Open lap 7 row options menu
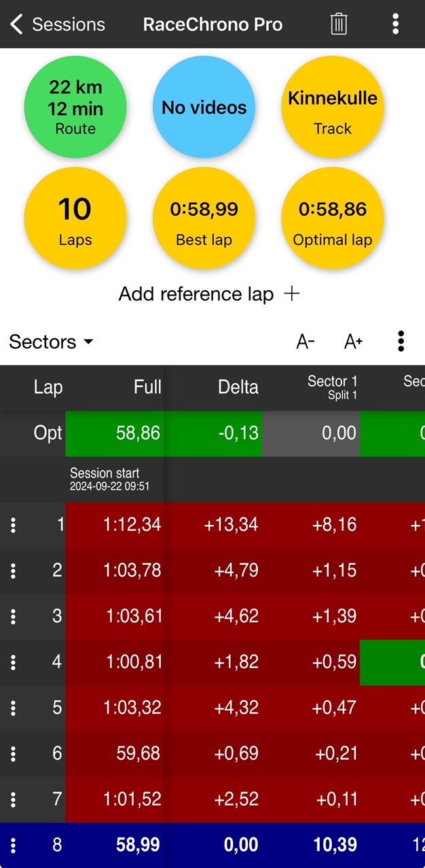Viewport: 425px width, 868px height. (x=13, y=800)
